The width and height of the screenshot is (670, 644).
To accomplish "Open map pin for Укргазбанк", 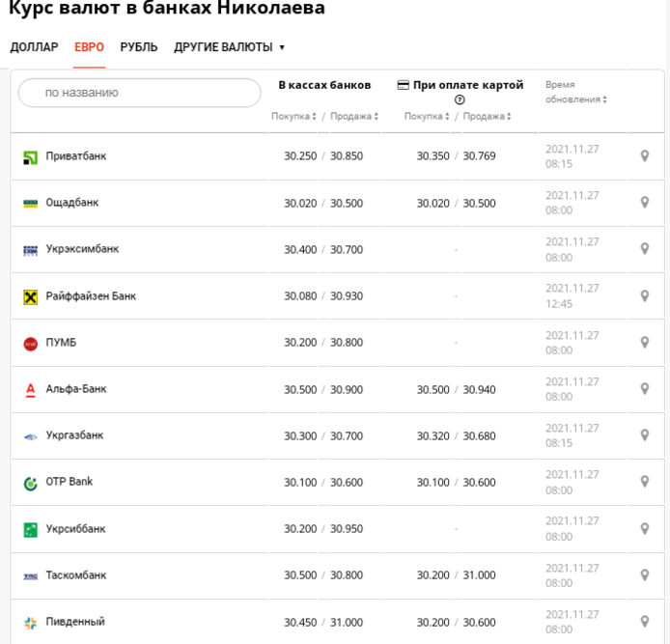I will tap(644, 435).
